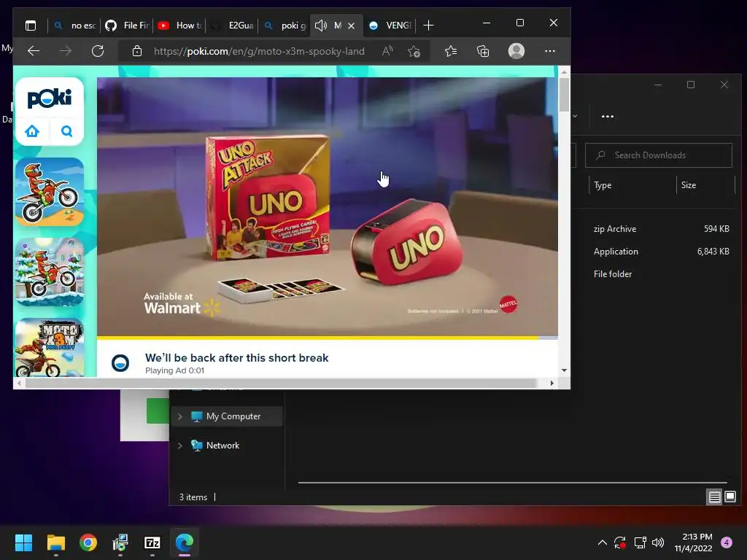Mute the audio-playing Moto tab speaker icon
The image size is (747, 560).
(x=321, y=26)
